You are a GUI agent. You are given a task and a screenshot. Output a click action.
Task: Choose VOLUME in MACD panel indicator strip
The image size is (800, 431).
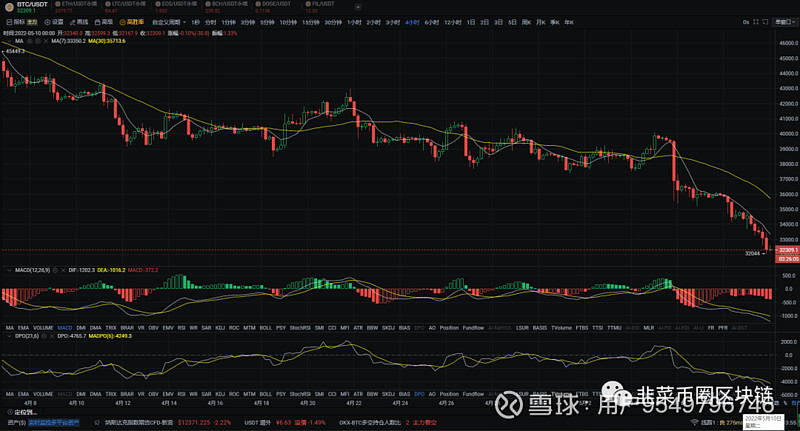coord(43,328)
